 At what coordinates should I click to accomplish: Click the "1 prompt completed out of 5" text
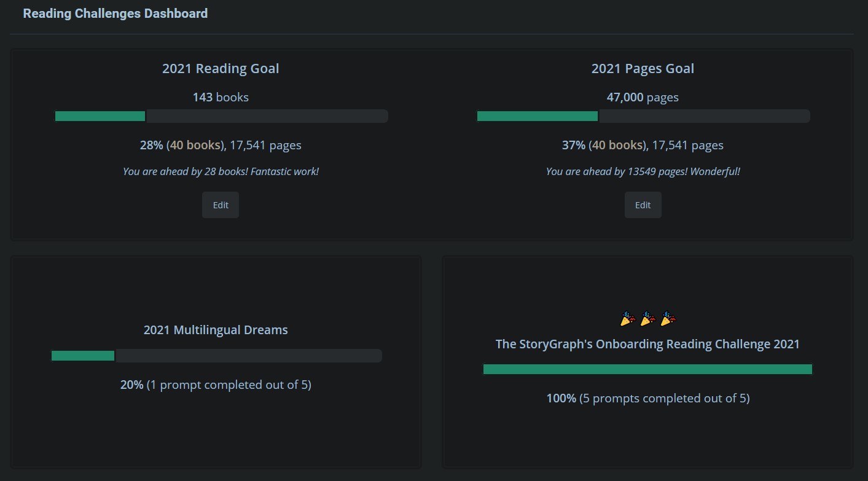[x=229, y=385]
